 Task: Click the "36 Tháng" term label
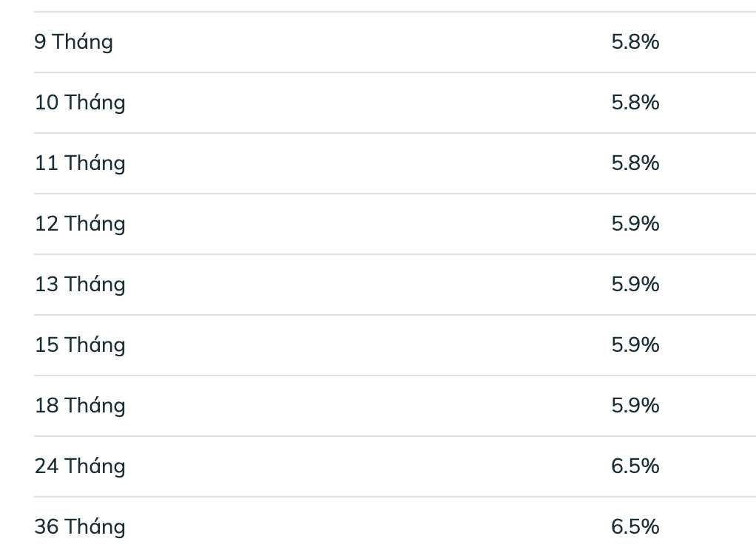80,527
